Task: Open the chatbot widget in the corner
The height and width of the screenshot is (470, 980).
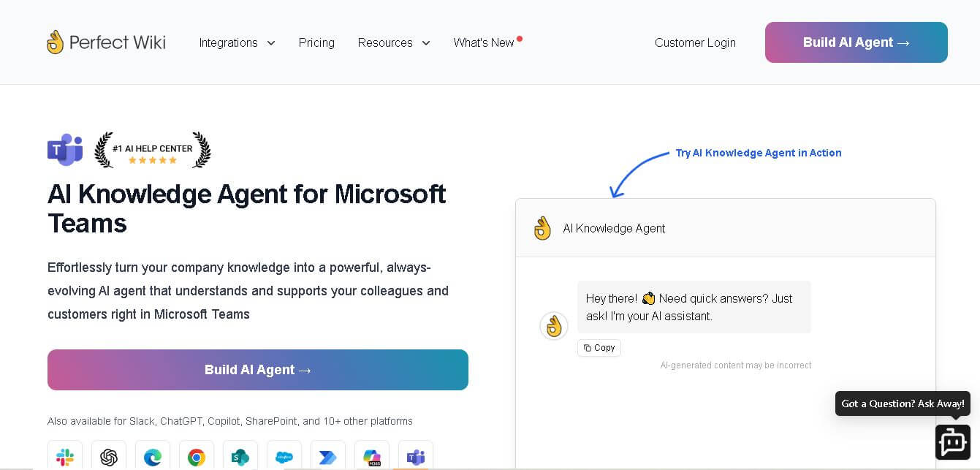Action: pos(952,442)
